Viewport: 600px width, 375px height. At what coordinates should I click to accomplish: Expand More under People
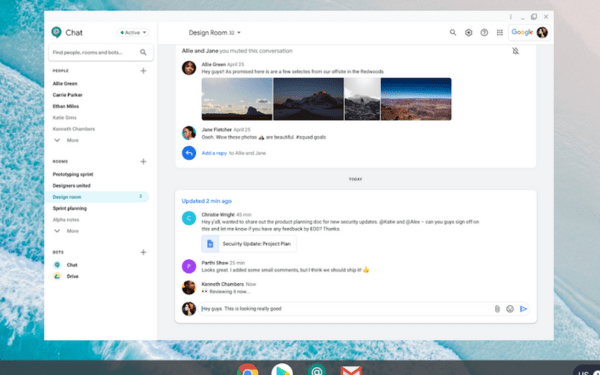coord(66,140)
